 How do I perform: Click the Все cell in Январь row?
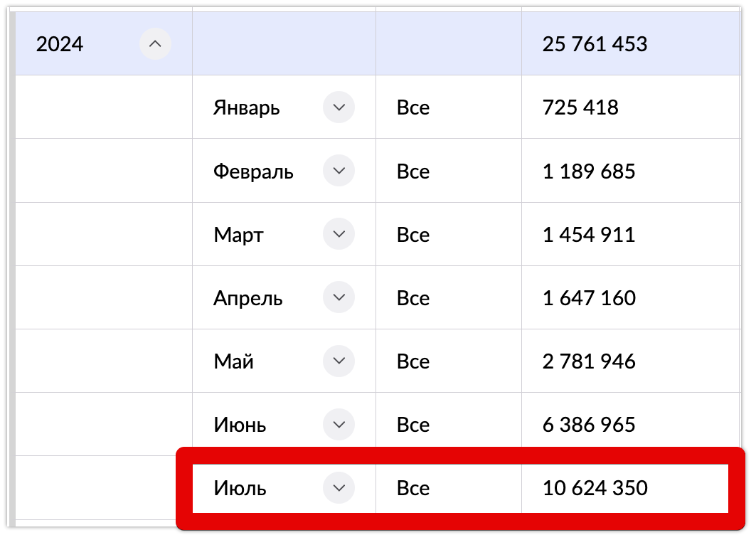click(x=412, y=107)
